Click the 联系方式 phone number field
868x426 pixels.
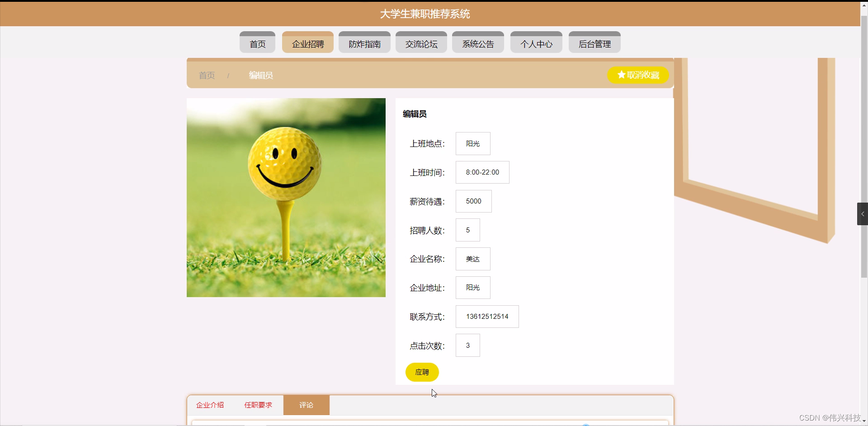487,317
